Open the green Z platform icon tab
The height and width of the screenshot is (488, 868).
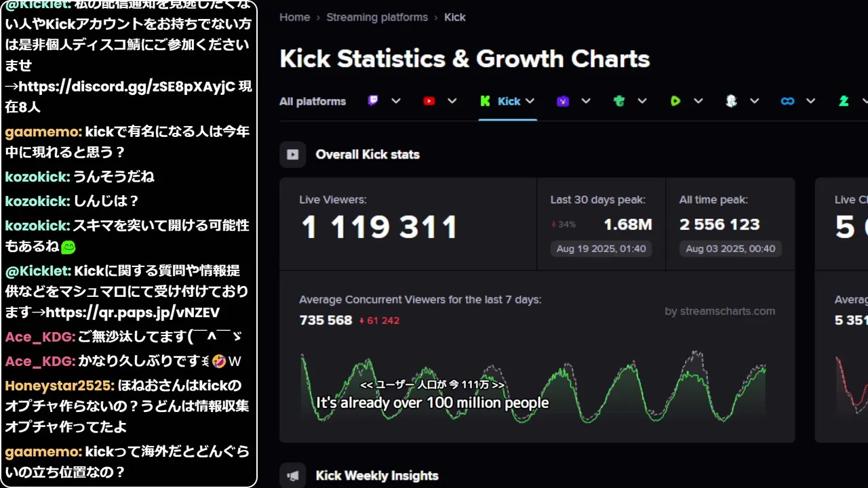(844, 101)
